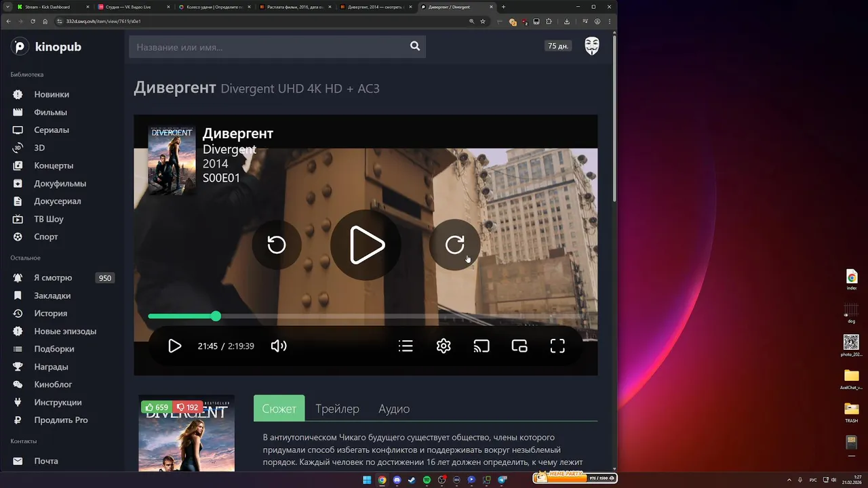The image size is (868, 488).
Task: Click the kinopub logo
Action: click(46, 47)
